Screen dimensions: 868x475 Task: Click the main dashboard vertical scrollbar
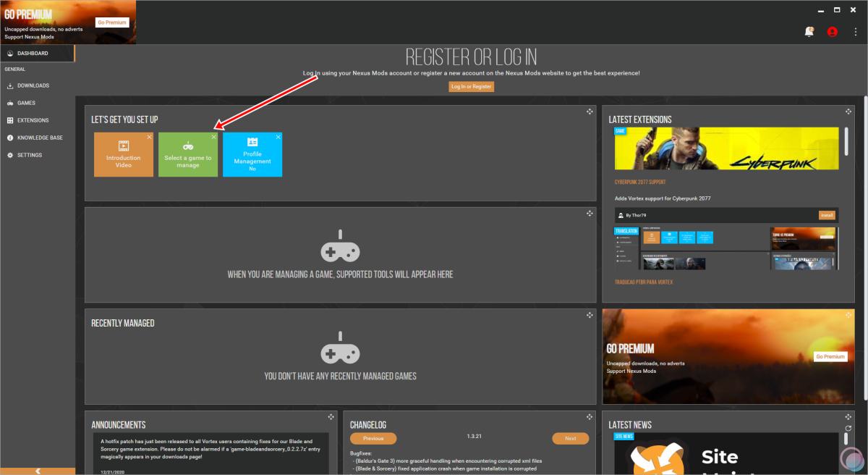point(865,246)
